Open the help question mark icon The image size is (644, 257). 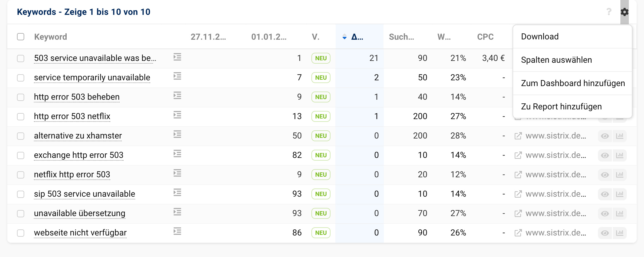[609, 12]
